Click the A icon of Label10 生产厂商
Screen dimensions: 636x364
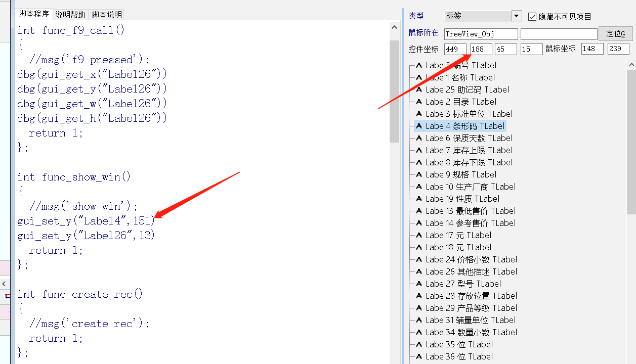click(x=419, y=187)
